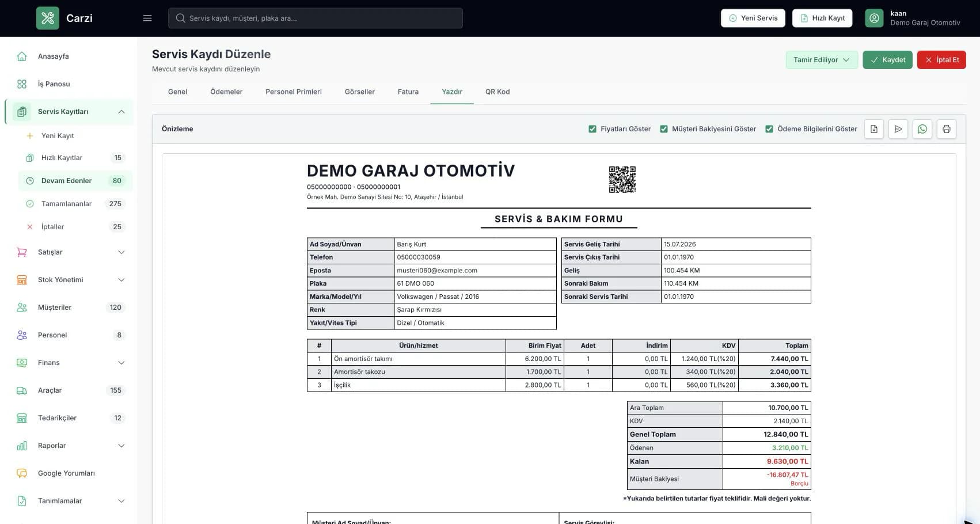
Task: Click the Stok Yönetimi store icon
Action: 22,280
